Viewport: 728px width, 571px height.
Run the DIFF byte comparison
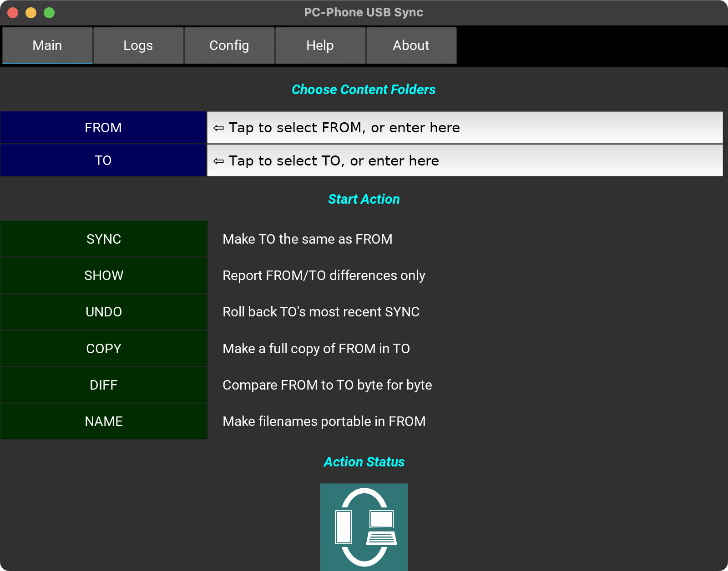tap(104, 385)
